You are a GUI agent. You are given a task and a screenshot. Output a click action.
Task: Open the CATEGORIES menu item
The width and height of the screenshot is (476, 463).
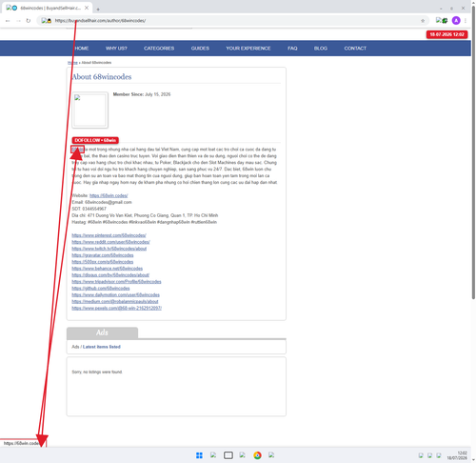pos(159,49)
